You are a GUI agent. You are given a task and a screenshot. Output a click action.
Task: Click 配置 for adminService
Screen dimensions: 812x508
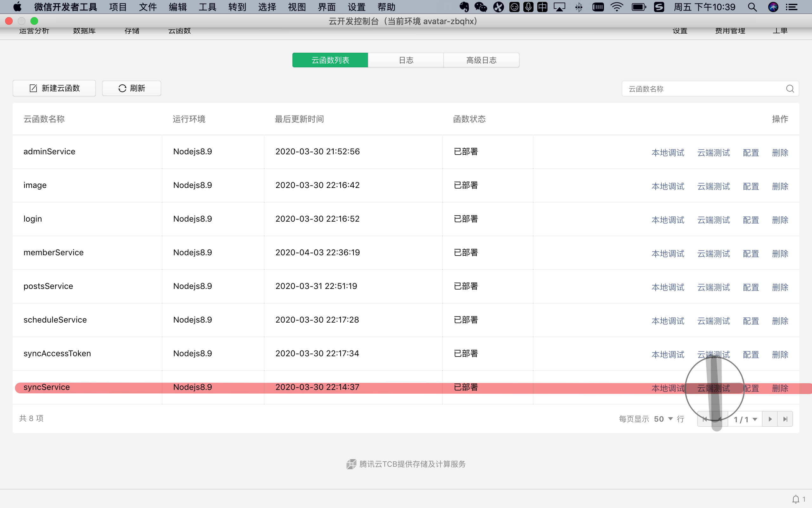[751, 152]
